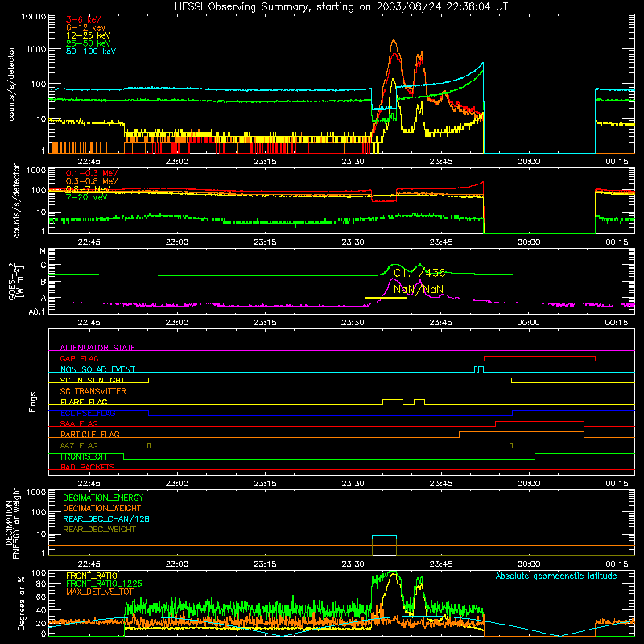This screenshot has width=644, height=644.
Task: Select the NON_SOLAR_EVENT flag label
Action: 97,369
